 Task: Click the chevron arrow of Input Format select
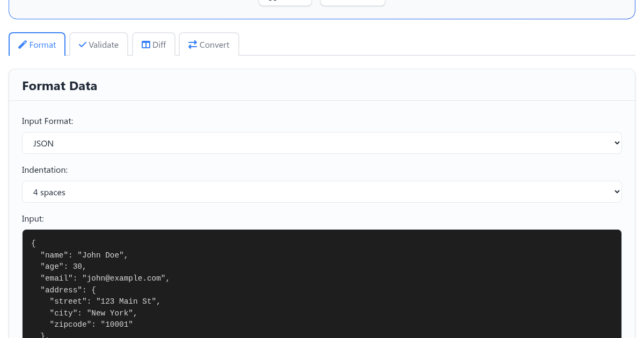[617, 143]
